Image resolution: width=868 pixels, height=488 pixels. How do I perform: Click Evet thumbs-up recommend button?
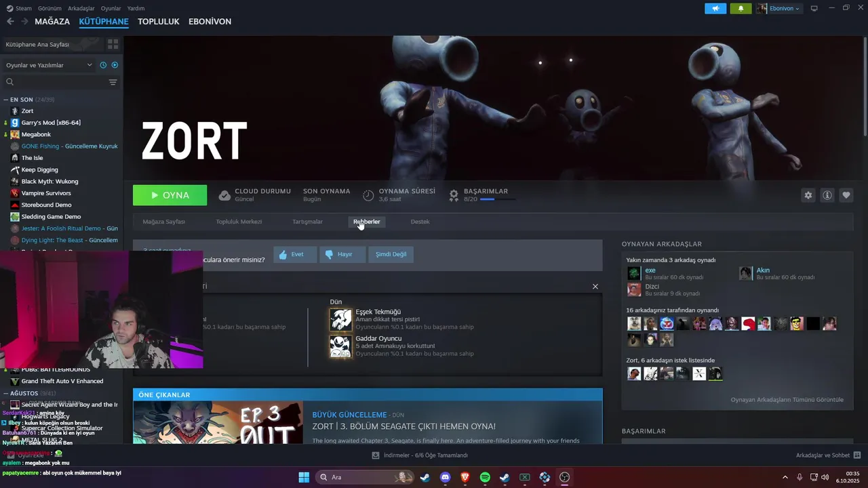point(295,254)
